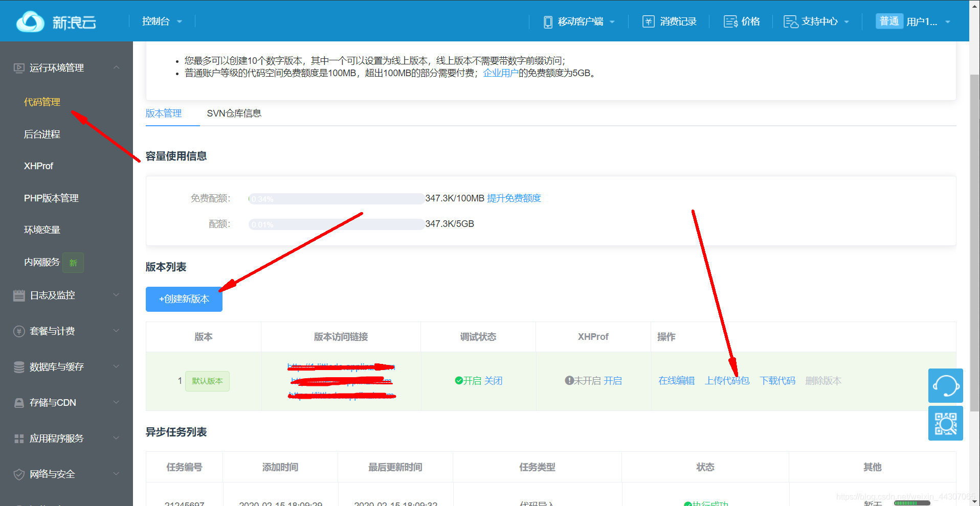This screenshot has width=980, height=506.
Task: Select PHP版本管理 in sidebar
Action: [x=51, y=198]
